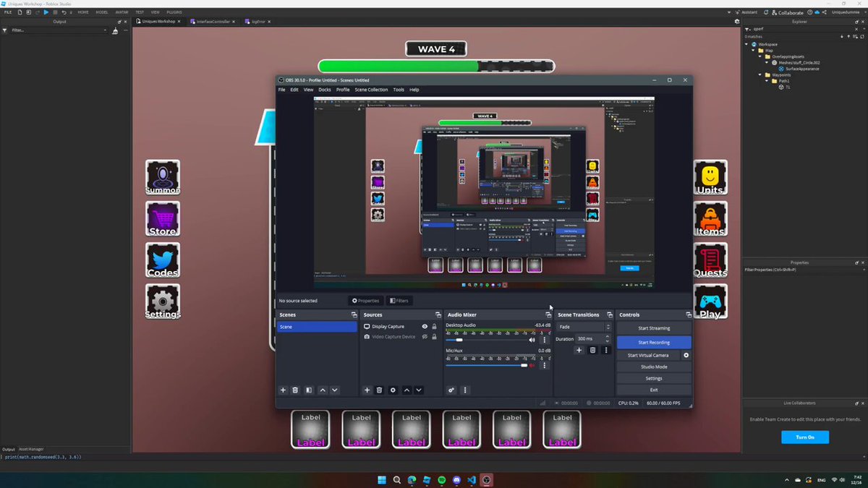Mute Desktop Audio speaker icon

[x=532, y=340]
